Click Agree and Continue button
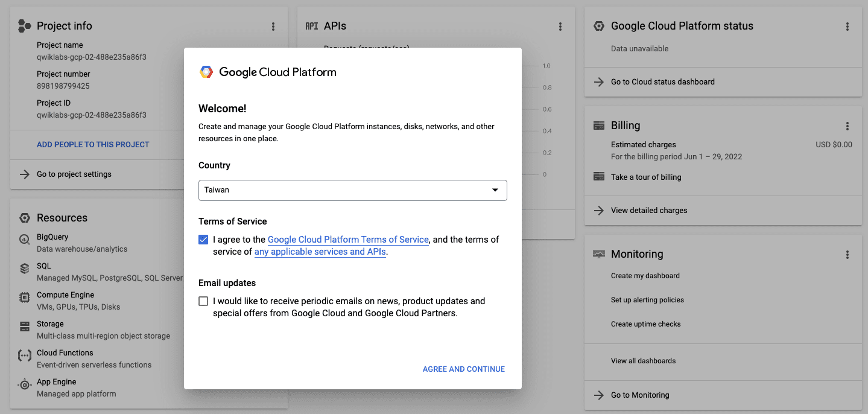Image resolution: width=868 pixels, height=414 pixels. [x=463, y=369]
